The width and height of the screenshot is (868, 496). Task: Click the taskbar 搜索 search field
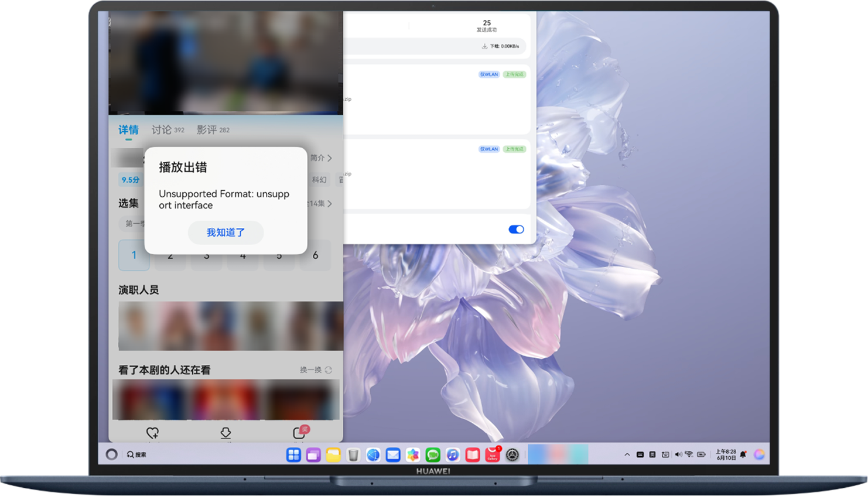(137, 454)
